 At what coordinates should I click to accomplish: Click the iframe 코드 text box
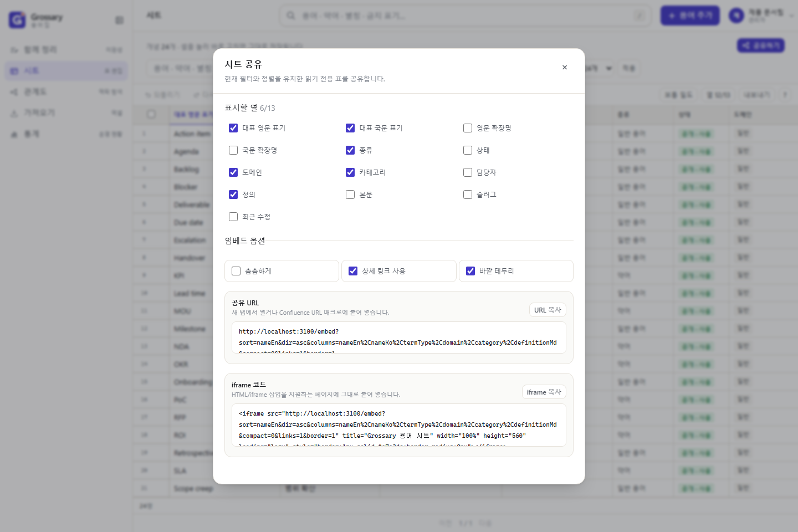click(399, 425)
